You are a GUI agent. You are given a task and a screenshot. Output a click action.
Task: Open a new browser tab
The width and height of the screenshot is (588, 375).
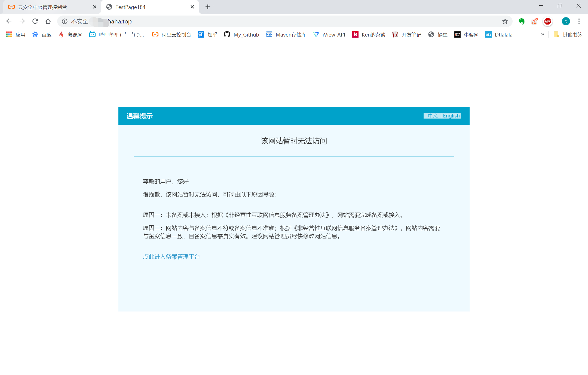pos(208,7)
